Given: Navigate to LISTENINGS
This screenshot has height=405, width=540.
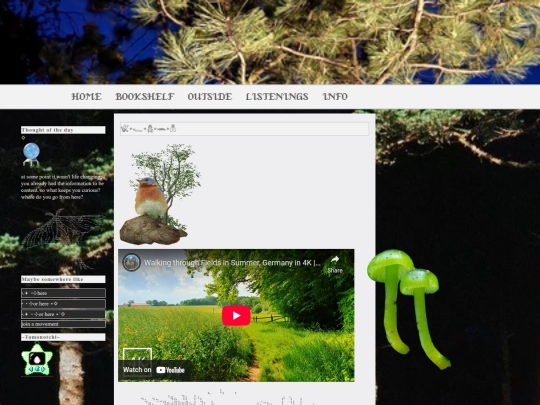Looking at the screenshot, I should (x=277, y=97).
